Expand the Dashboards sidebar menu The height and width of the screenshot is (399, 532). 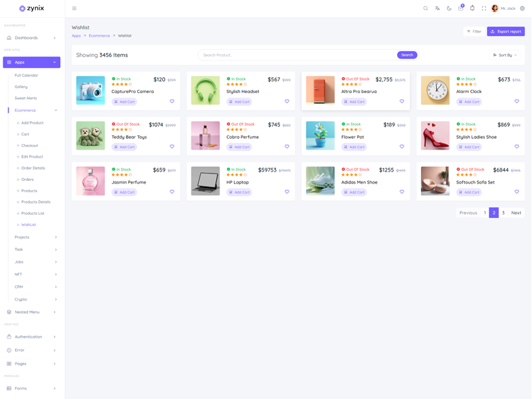(31, 38)
